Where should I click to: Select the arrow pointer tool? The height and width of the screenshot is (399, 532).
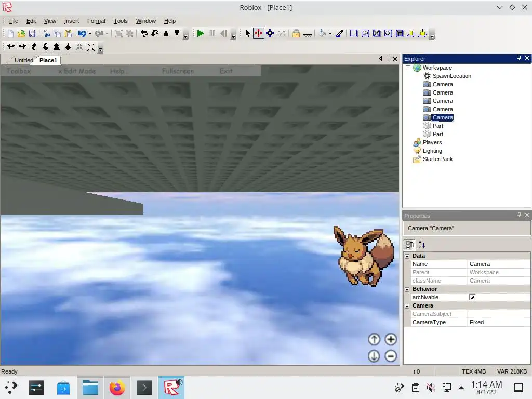tap(247, 33)
